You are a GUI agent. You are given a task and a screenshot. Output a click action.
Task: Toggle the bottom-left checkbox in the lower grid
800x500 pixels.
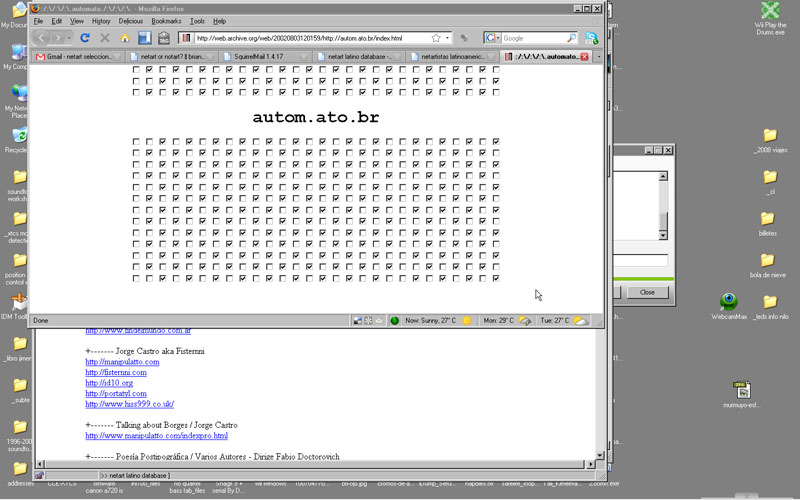(137, 278)
